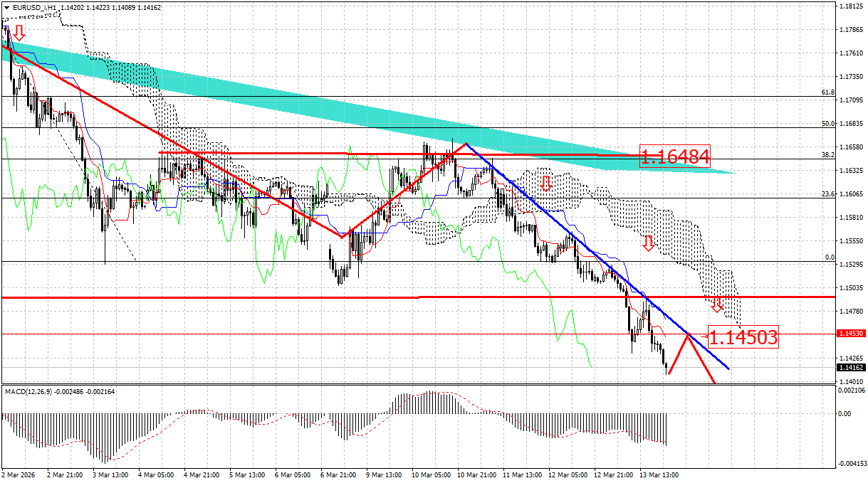Select the 38.2 Fibonacci level label
This screenshot has height=483, width=868.
(827, 154)
